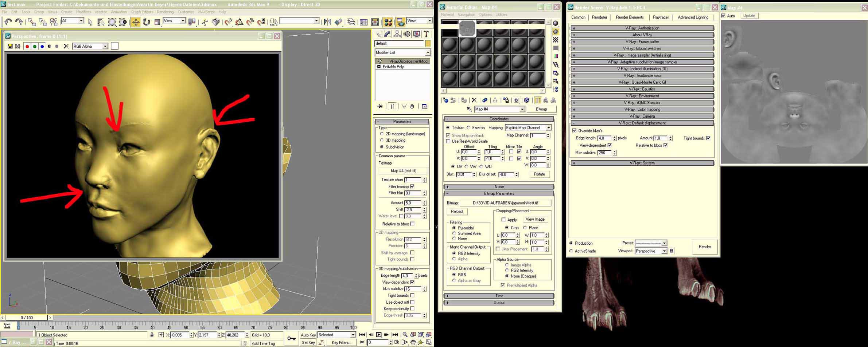Activate the Select and Move tool

coord(136,22)
